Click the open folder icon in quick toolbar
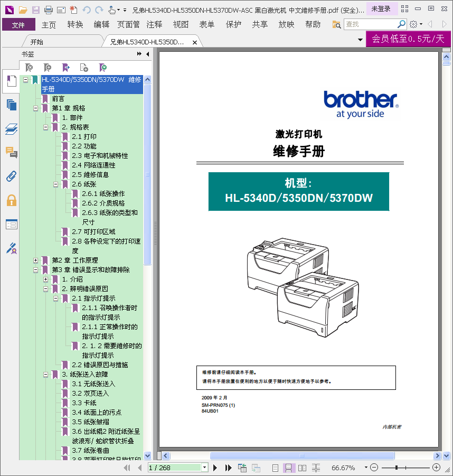The height and width of the screenshot is (476, 453). tap(23, 10)
